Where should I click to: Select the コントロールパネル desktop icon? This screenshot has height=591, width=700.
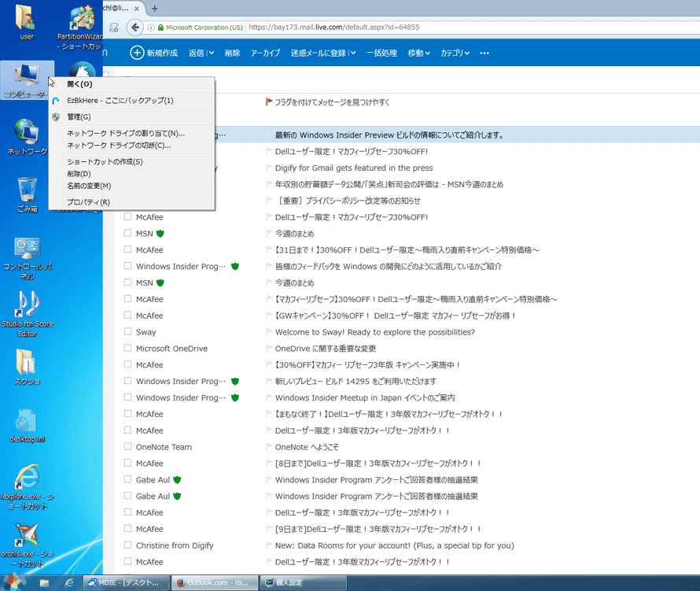[x=28, y=258]
